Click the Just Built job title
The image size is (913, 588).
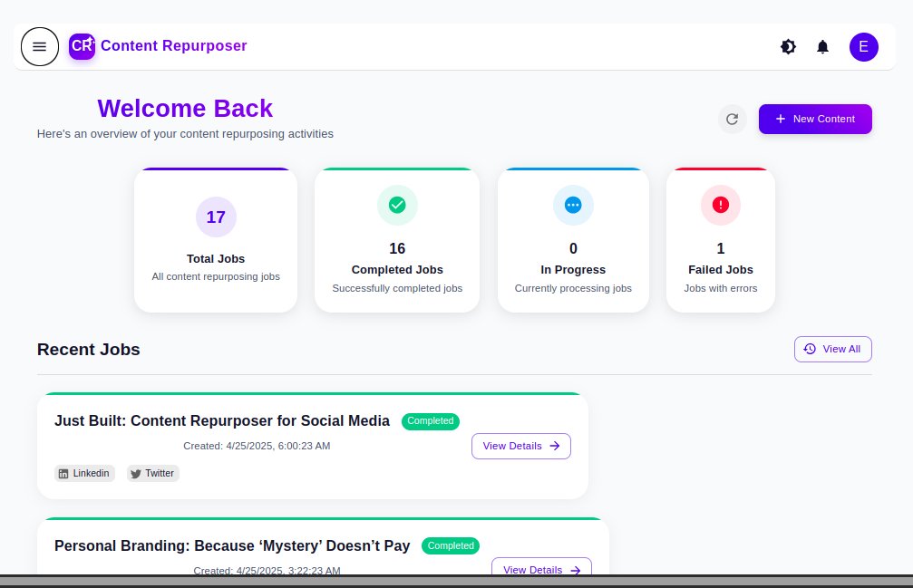pos(222,421)
